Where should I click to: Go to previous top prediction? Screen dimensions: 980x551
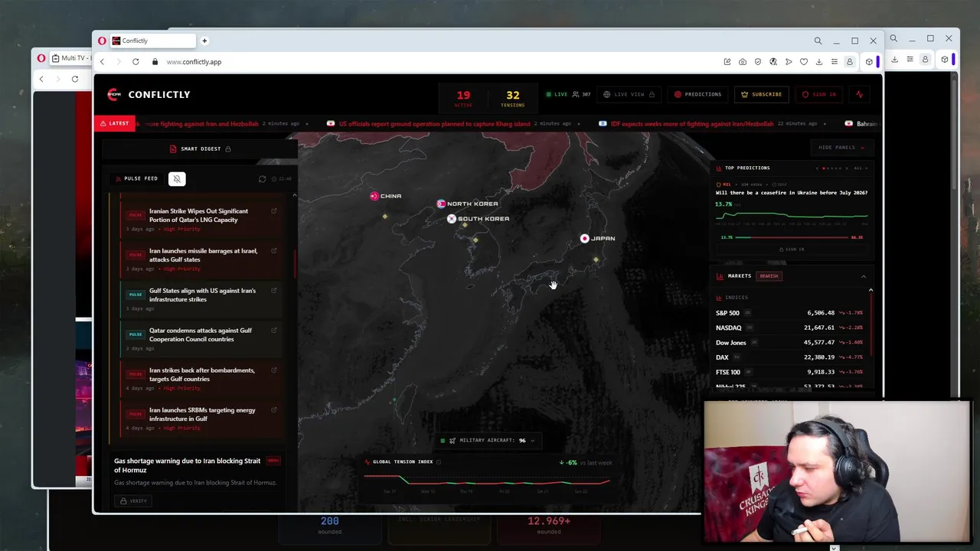tap(817, 168)
